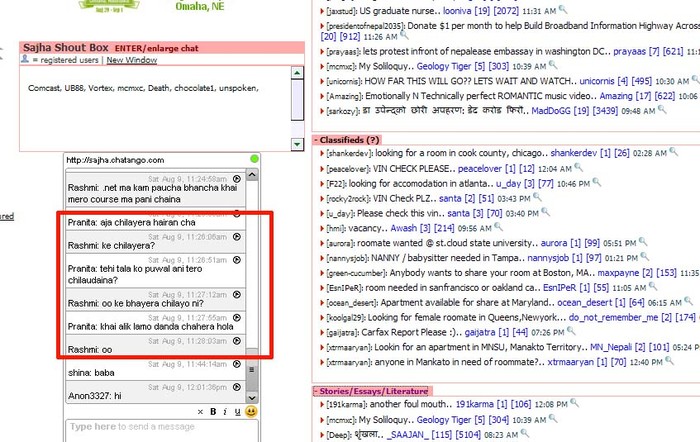The image size is (700, 442).
Task: Collapse the Stories/Essays/Literature section
Action: click(316, 391)
